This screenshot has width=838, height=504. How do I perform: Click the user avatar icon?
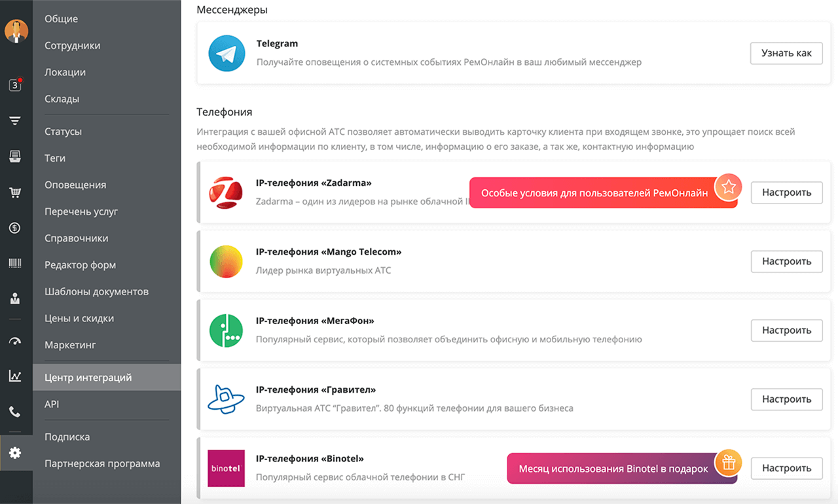coord(16,31)
